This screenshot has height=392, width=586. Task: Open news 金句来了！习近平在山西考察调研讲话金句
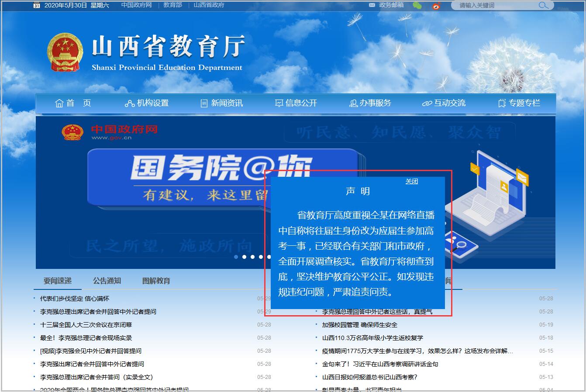[380, 364]
